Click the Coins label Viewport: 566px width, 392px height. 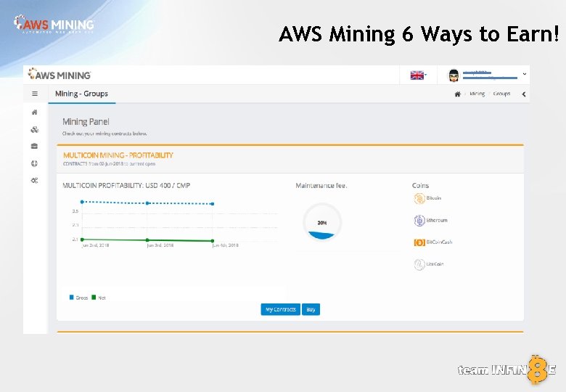click(421, 186)
